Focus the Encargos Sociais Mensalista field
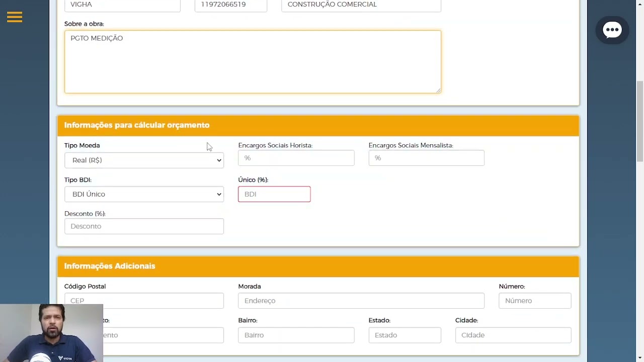Screen dimensions: 644x362 (426, 158)
